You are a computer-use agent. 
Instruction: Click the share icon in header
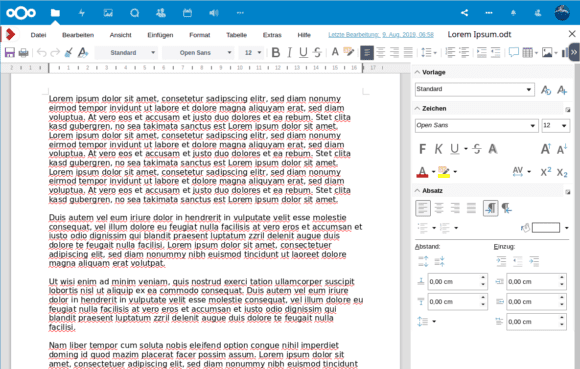[464, 13]
